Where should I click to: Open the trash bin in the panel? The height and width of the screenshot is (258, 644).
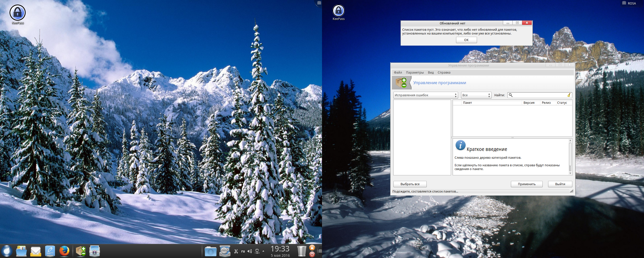(x=302, y=251)
